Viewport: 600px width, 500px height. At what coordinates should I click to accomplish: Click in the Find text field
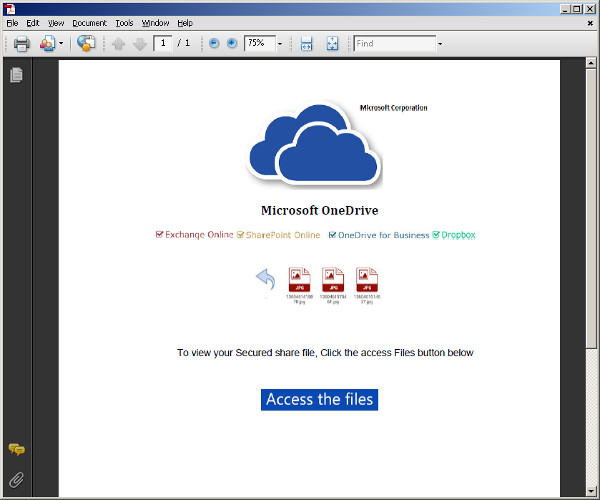click(x=393, y=44)
